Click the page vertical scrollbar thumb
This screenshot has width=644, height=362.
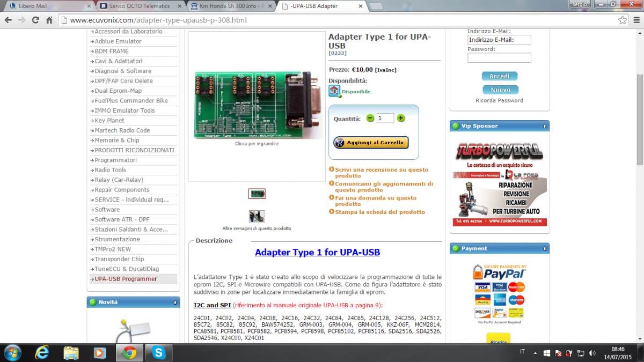click(639, 119)
